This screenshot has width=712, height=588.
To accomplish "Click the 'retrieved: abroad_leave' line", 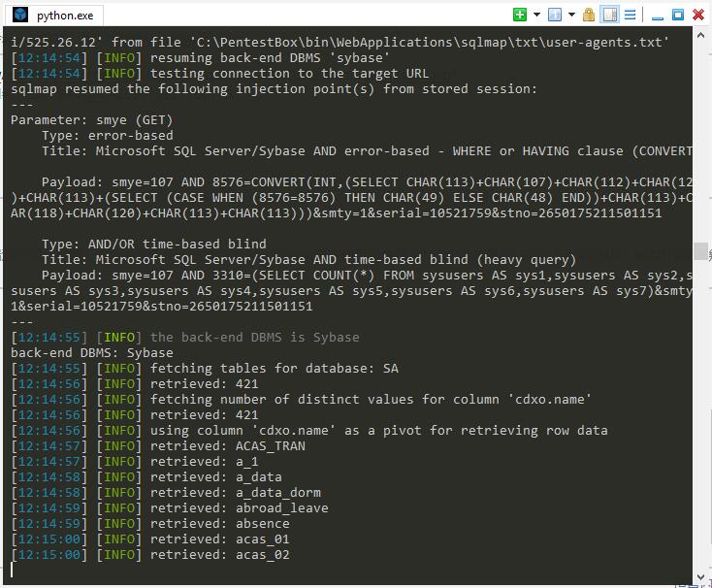I will pyautogui.click(x=170, y=508).
